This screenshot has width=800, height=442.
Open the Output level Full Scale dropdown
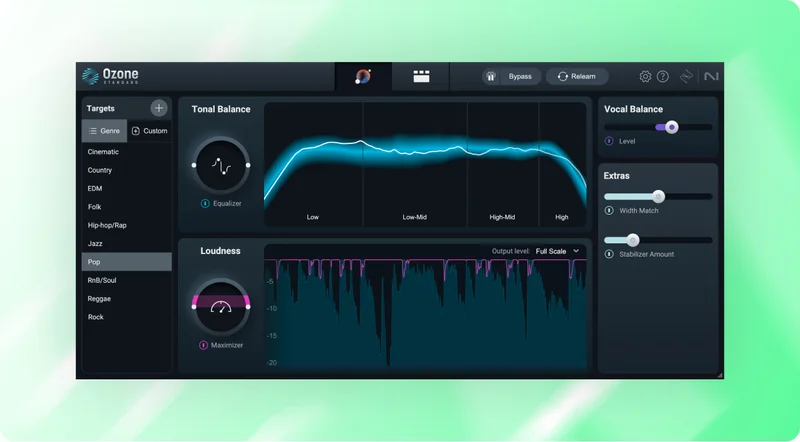(x=557, y=251)
